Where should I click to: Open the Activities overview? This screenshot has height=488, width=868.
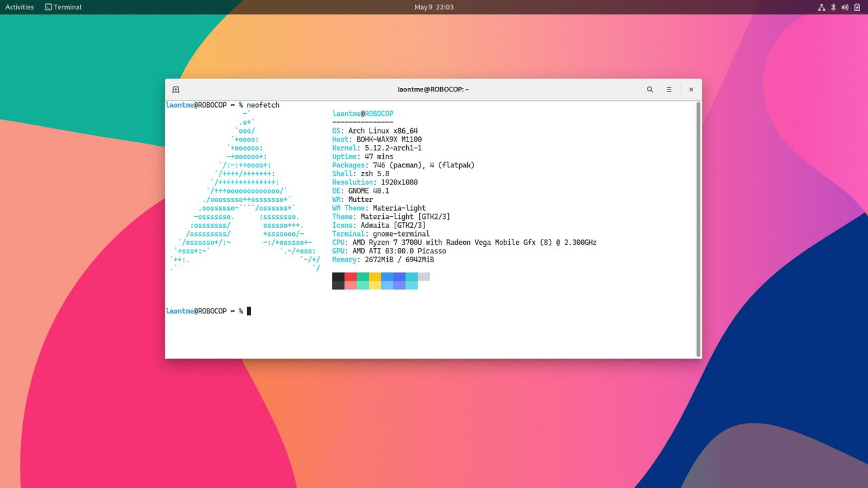point(20,7)
